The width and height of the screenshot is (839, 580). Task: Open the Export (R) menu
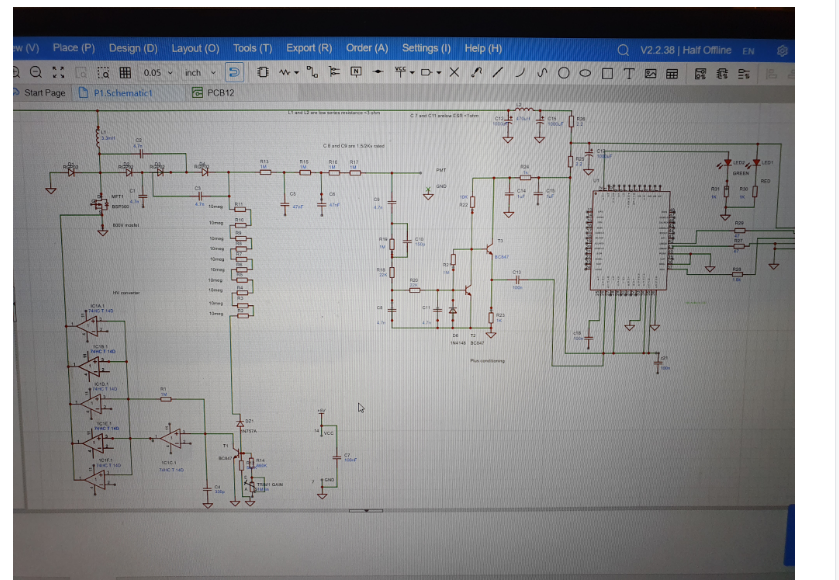(x=309, y=48)
